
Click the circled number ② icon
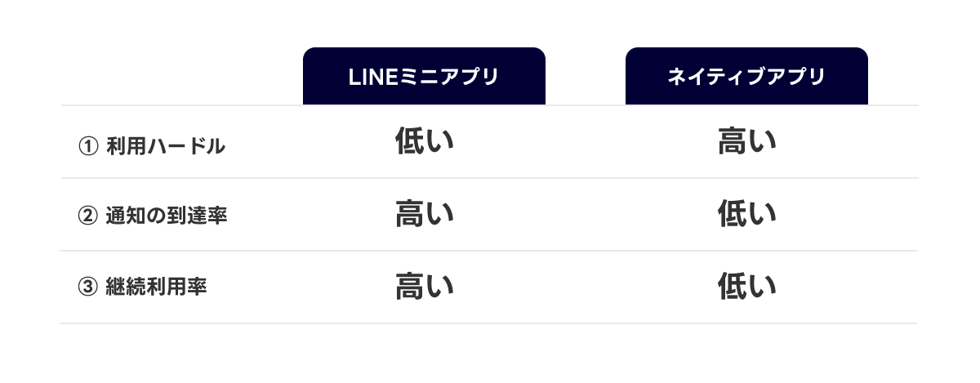(87, 216)
